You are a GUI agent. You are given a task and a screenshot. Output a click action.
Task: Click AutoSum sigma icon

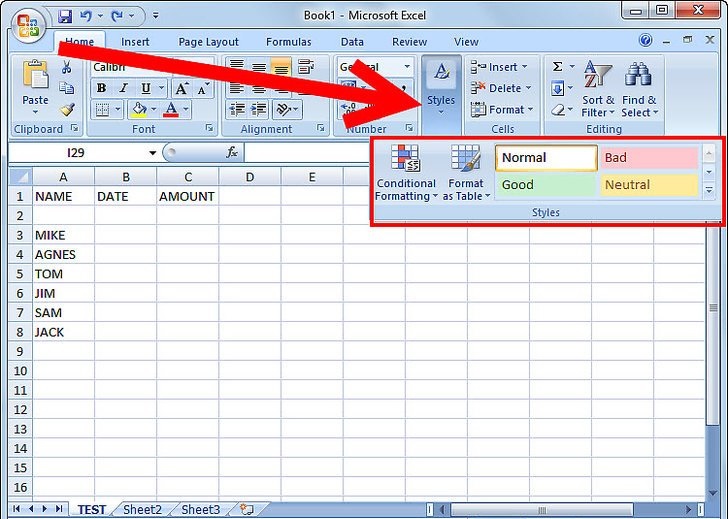558,67
